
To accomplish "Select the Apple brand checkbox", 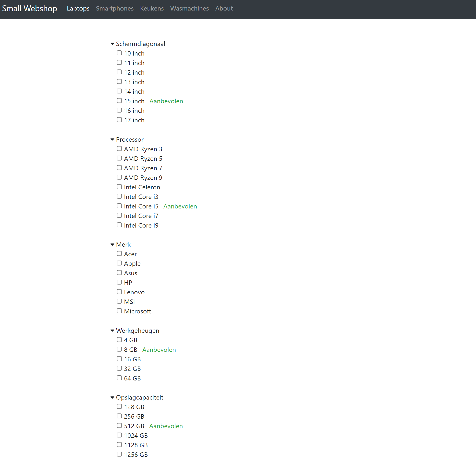I will 119,263.
